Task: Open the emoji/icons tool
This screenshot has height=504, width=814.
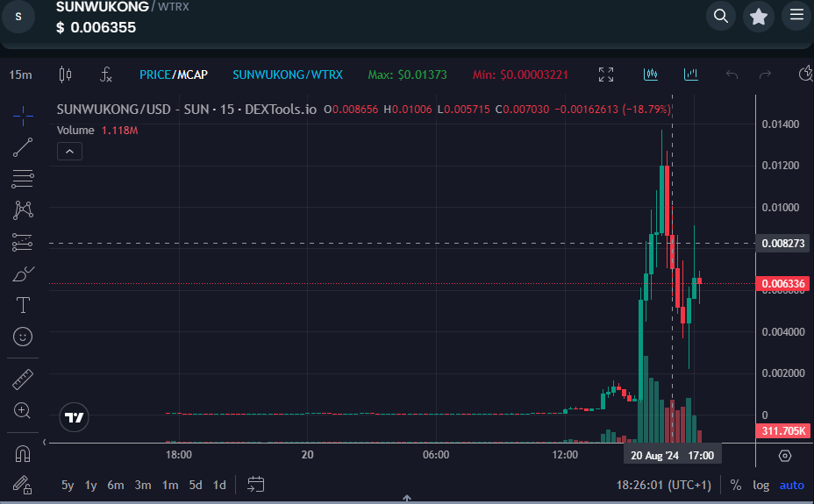Action: pyautogui.click(x=23, y=337)
